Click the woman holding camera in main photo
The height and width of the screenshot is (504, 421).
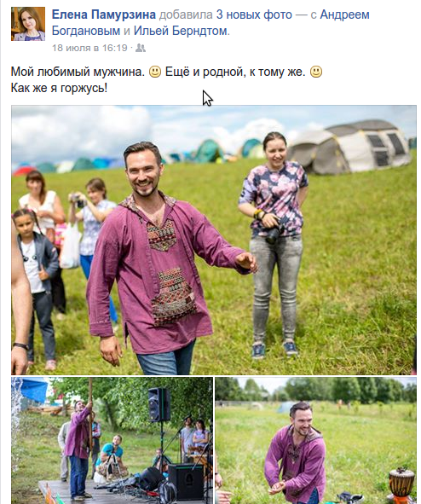(x=274, y=244)
